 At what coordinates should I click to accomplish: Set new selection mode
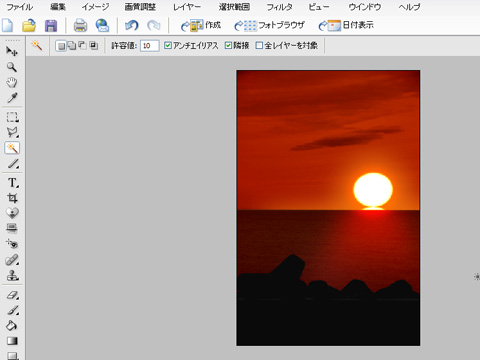coord(61,46)
